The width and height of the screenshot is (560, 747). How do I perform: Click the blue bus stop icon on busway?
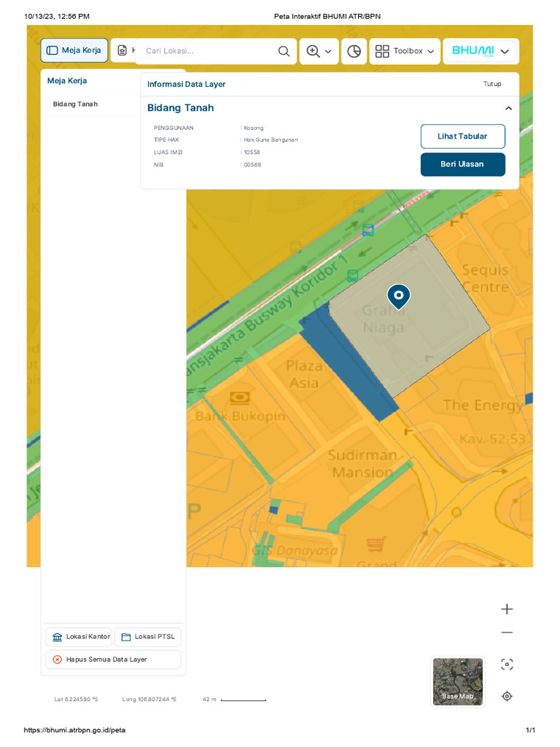[367, 231]
